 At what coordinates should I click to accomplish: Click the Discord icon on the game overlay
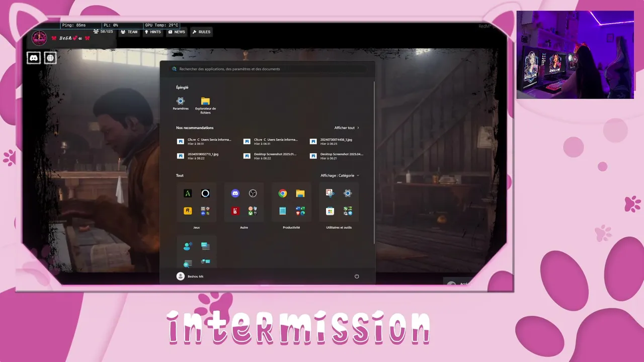[33, 58]
